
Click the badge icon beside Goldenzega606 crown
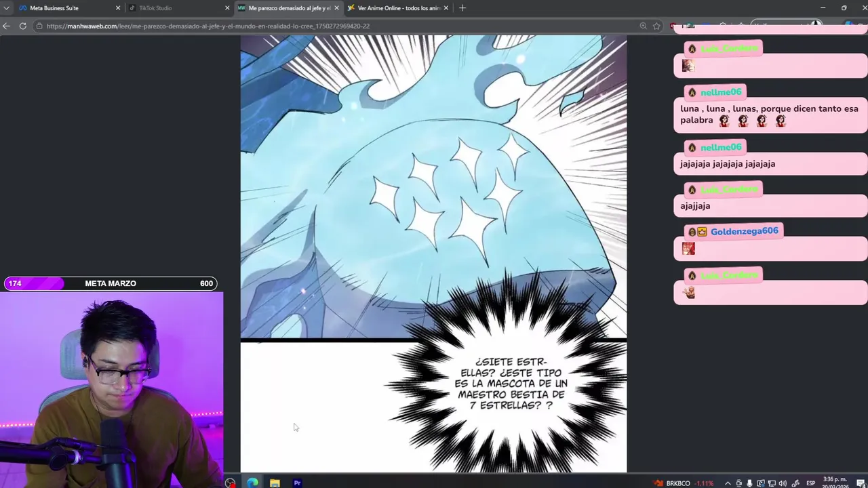click(x=692, y=232)
